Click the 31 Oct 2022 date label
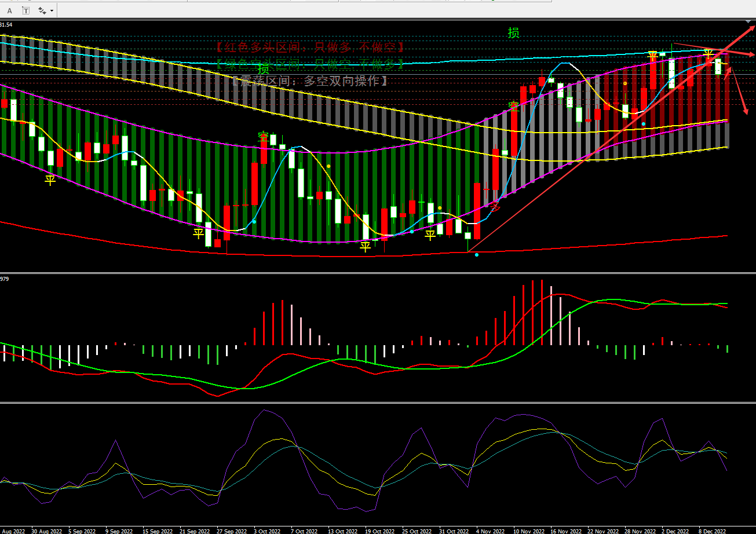 tap(454, 531)
